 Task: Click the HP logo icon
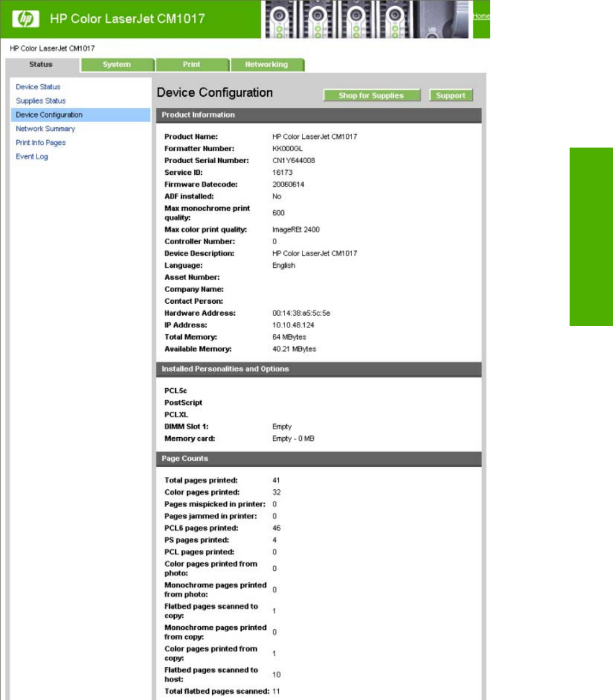(x=25, y=19)
